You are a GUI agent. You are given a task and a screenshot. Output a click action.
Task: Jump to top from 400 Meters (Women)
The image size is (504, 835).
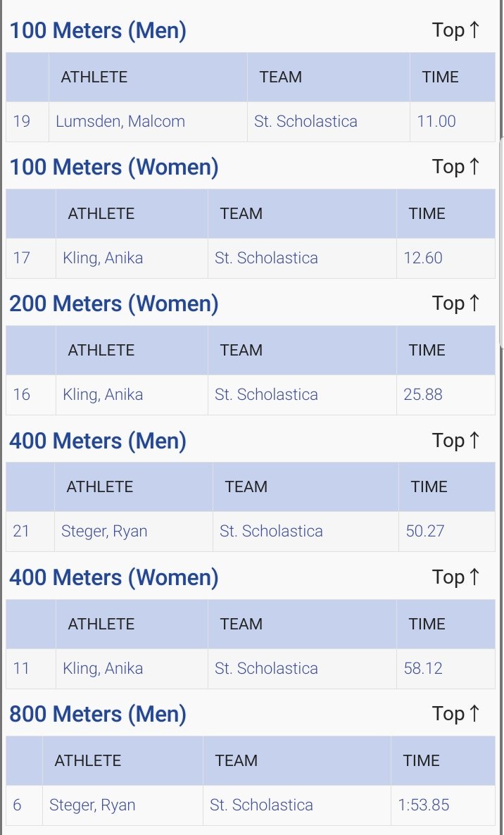coord(455,577)
